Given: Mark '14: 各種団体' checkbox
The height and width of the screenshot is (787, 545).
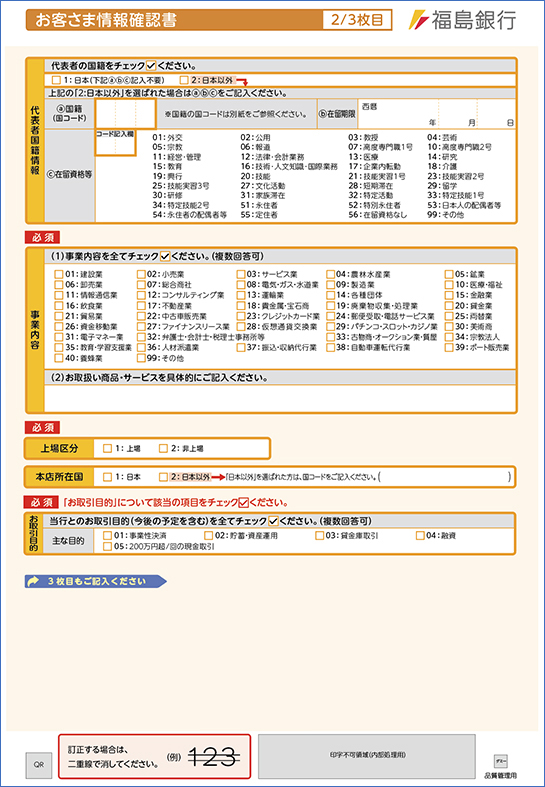Looking at the screenshot, I should pos(330,296).
